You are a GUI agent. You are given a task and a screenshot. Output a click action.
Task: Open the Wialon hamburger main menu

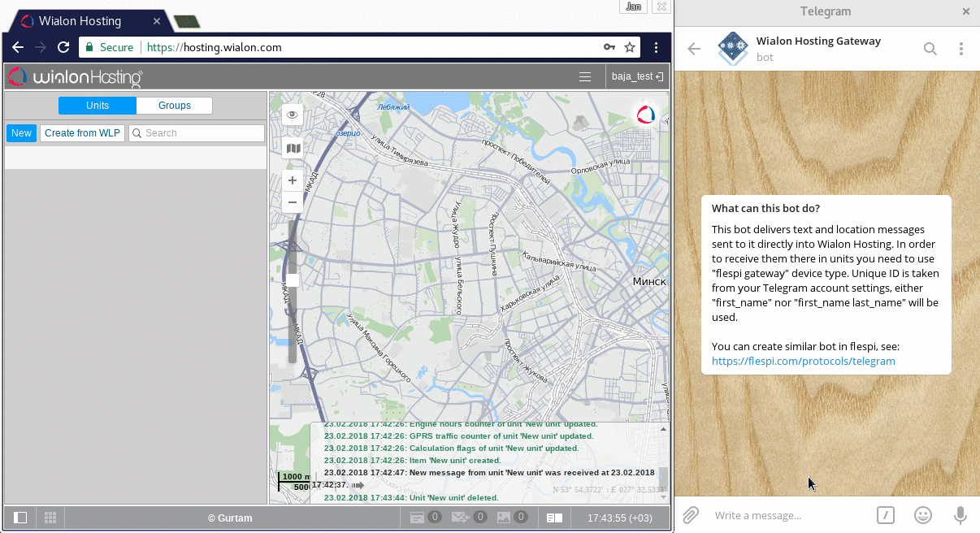(x=585, y=77)
